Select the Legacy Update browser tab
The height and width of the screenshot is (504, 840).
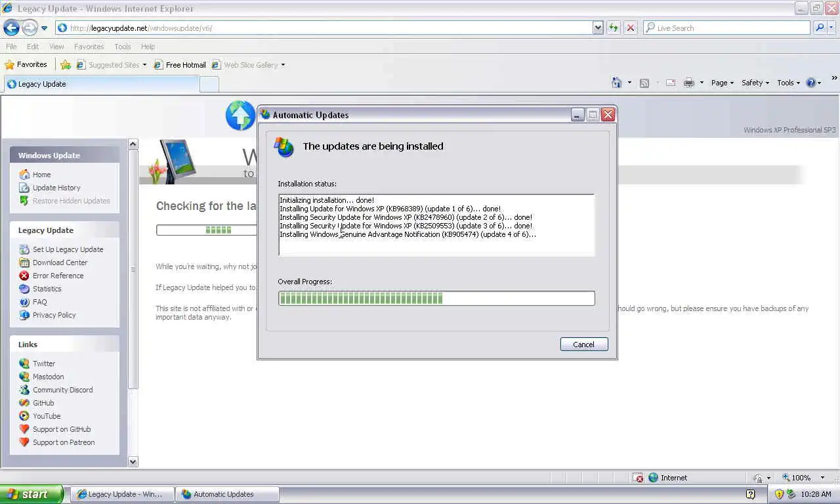click(x=102, y=84)
